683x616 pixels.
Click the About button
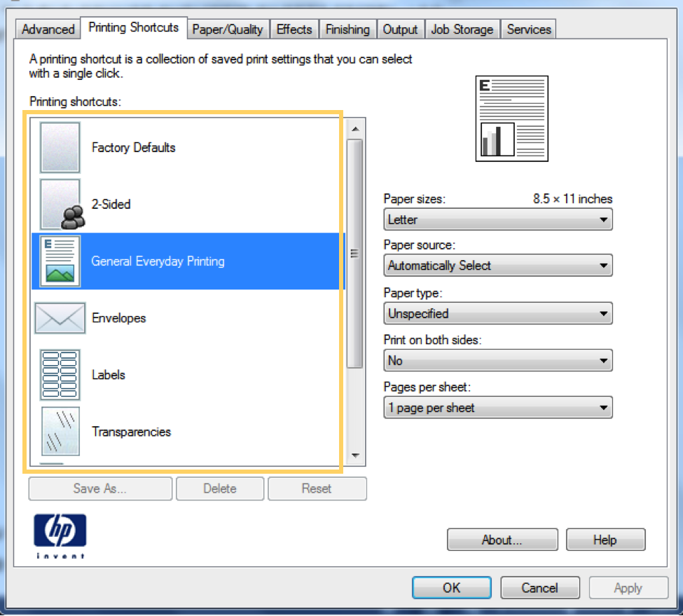point(502,540)
